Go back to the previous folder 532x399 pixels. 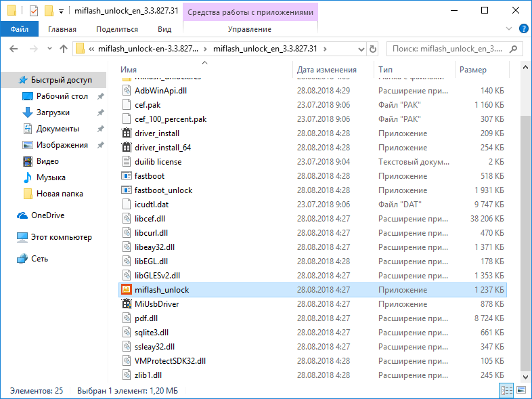click(x=14, y=49)
